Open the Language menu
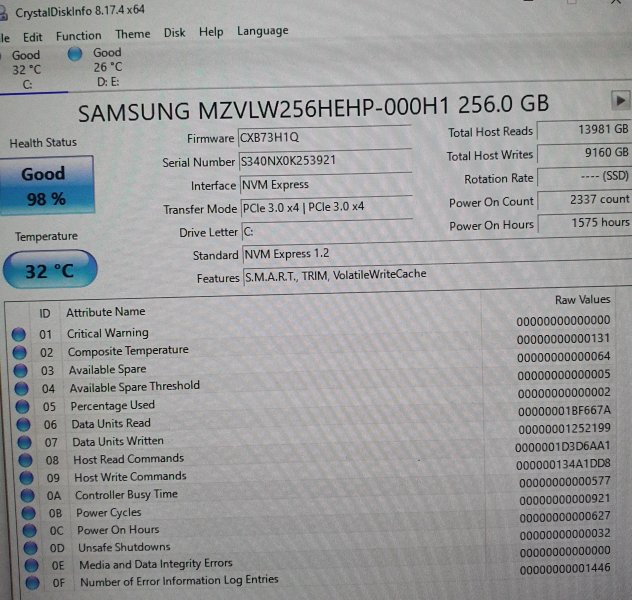This screenshot has height=600, width=632. click(x=262, y=31)
